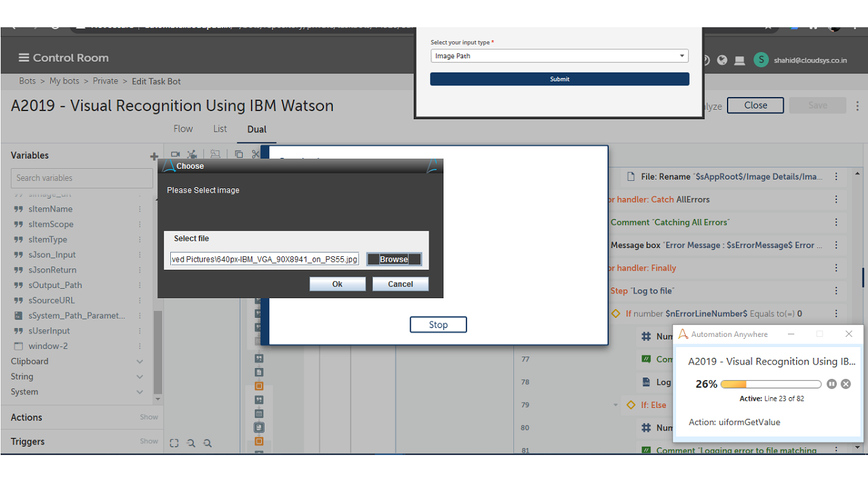The height and width of the screenshot is (488, 868).
Task: Fit the flow to screen icon
Action: point(174,443)
